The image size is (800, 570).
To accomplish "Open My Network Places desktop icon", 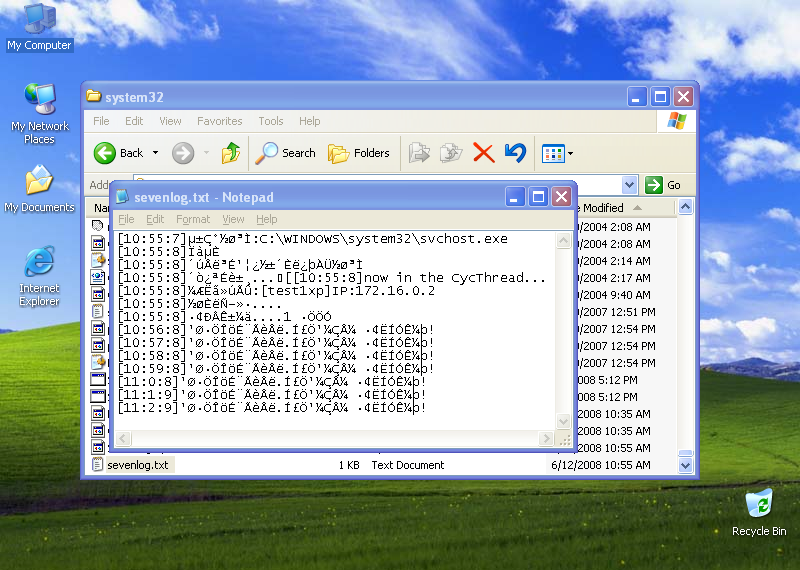I will pyautogui.click(x=39, y=114).
